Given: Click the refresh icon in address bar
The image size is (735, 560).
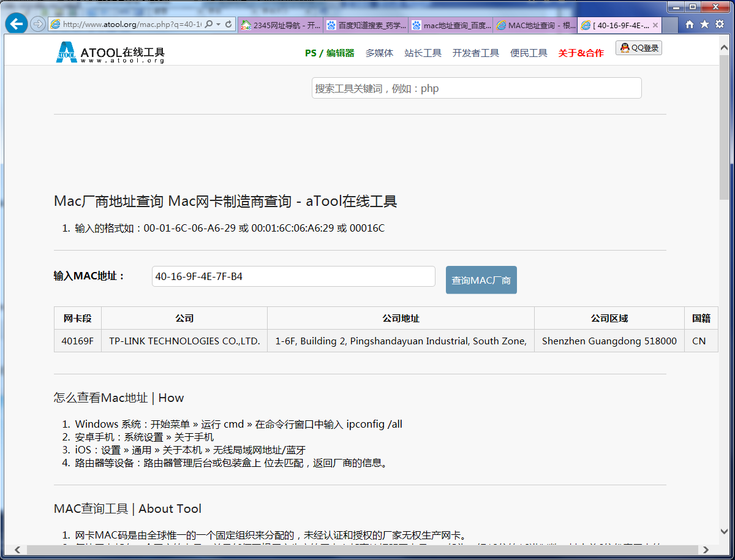Looking at the screenshot, I should [228, 25].
